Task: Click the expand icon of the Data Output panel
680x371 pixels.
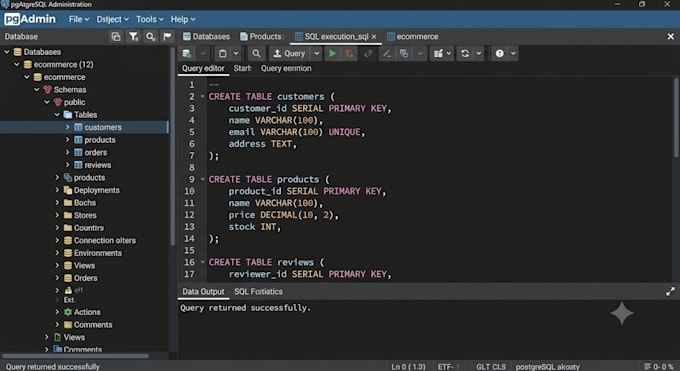Action: coord(670,292)
